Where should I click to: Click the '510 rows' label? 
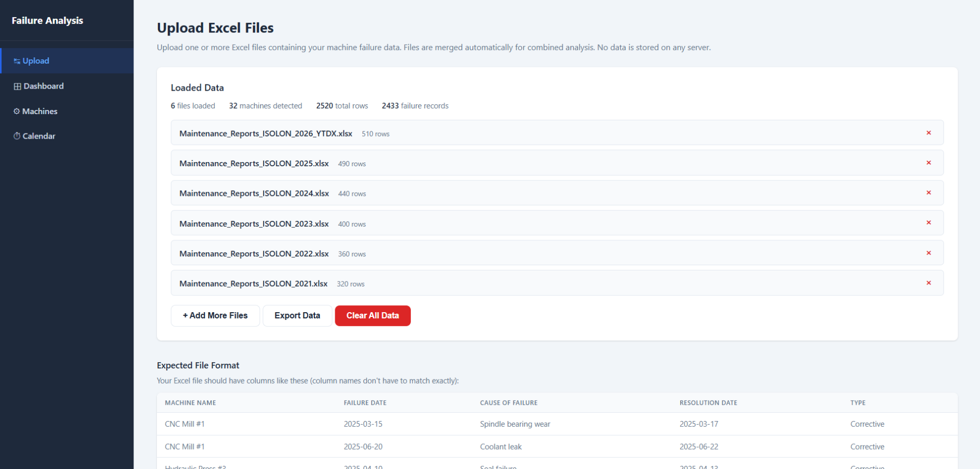(x=375, y=134)
